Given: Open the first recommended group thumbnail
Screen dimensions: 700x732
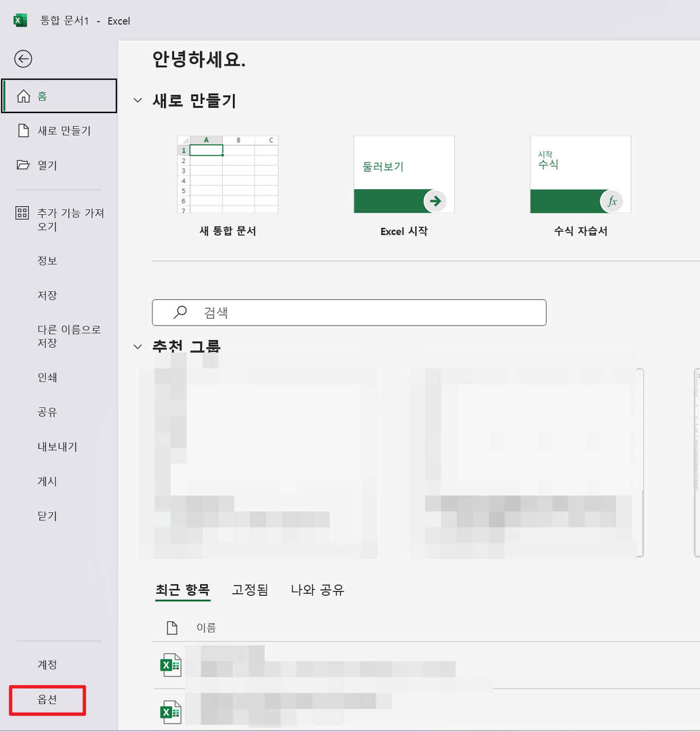Looking at the screenshot, I should point(258,456).
